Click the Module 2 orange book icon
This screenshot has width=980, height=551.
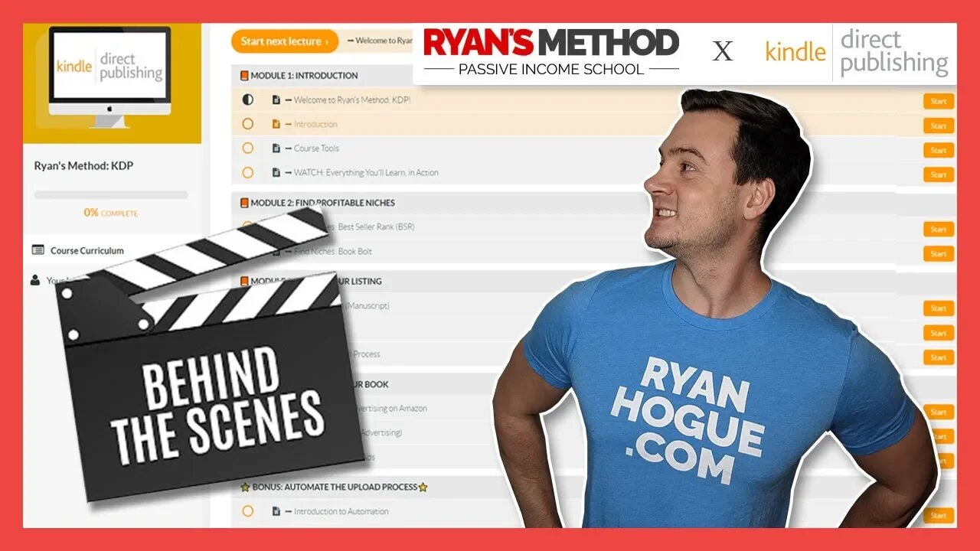coord(244,203)
